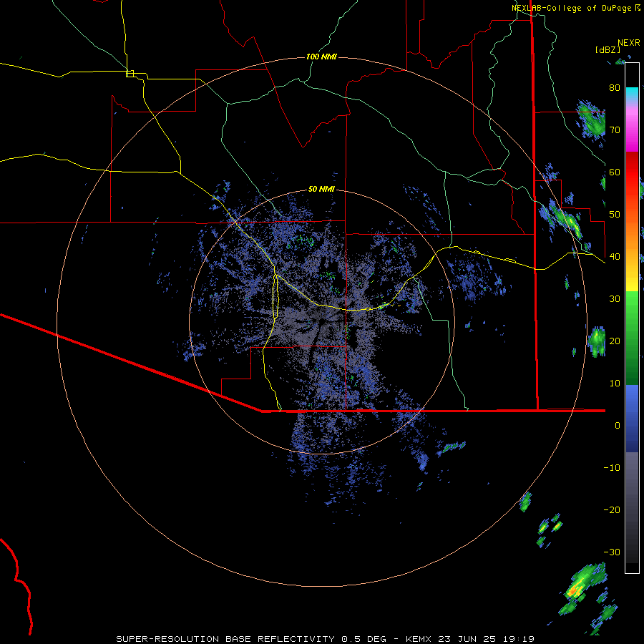
Task: Click the 30 value on the dBZ scale
Action: [x=615, y=298]
